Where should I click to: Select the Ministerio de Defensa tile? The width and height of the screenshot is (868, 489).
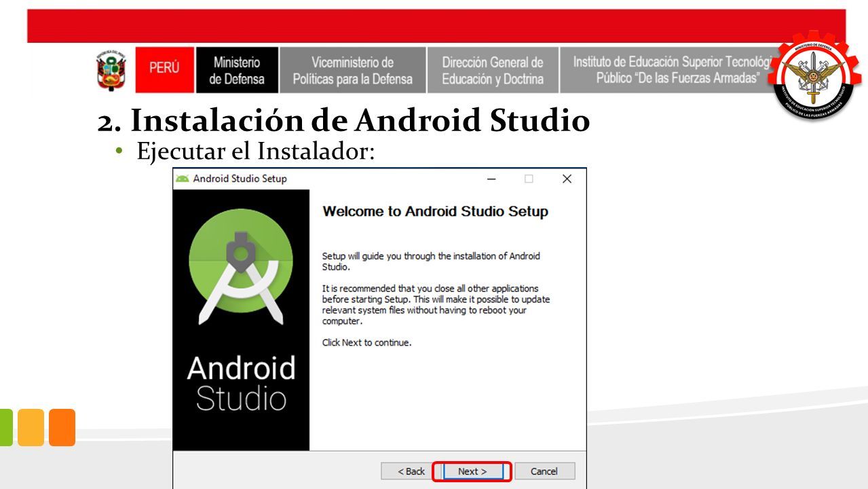(x=237, y=70)
